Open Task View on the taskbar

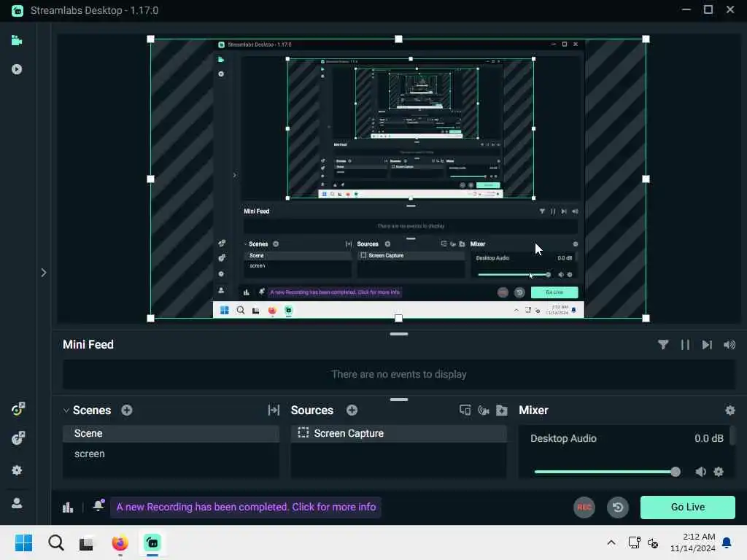tap(87, 542)
